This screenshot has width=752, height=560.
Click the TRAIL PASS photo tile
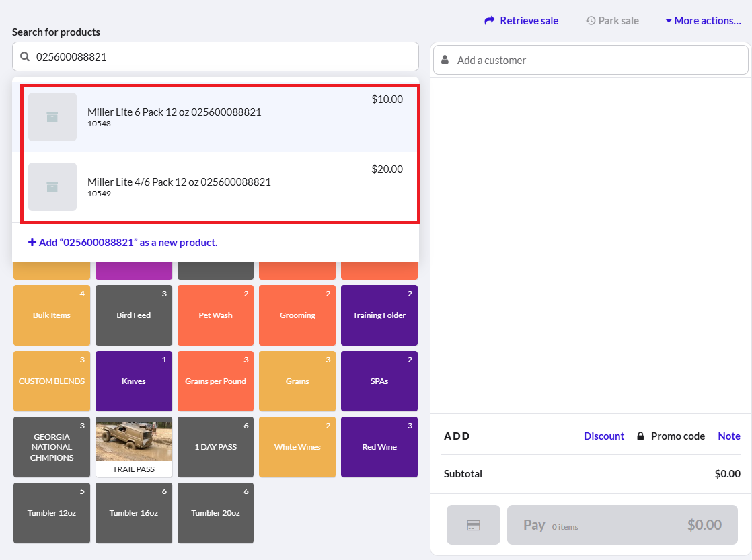pyautogui.click(x=134, y=447)
